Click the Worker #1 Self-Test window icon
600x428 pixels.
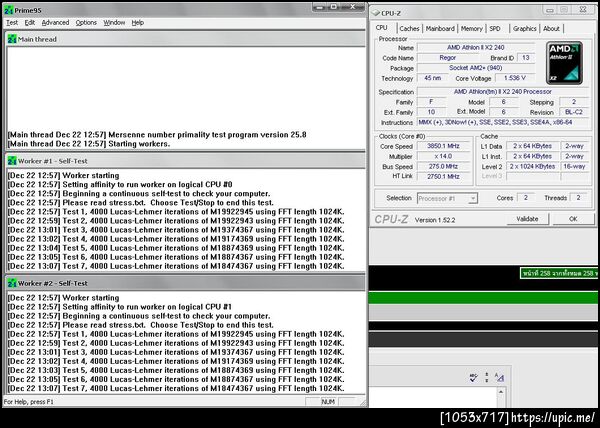12,161
